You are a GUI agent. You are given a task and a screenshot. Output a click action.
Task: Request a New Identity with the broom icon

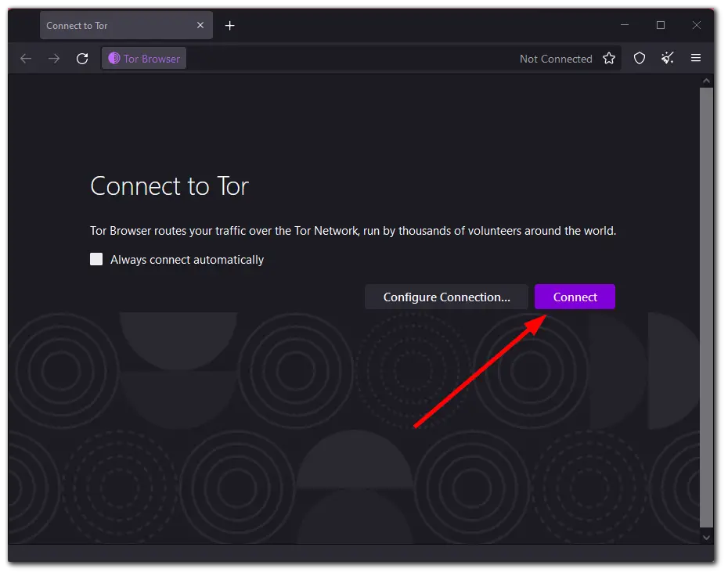click(667, 58)
